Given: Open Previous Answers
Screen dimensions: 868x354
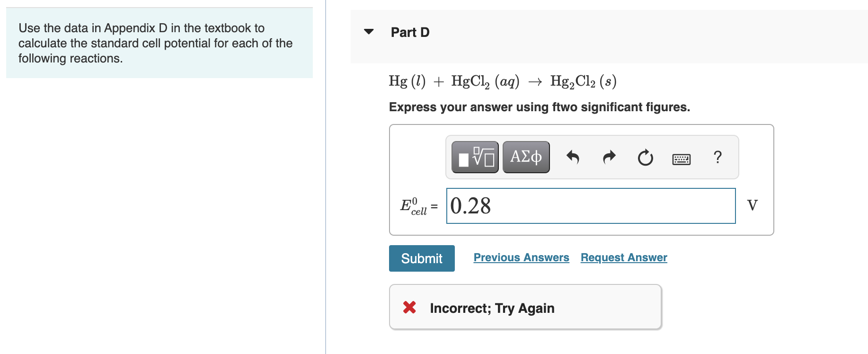Looking at the screenshot, I should [522, 257].
